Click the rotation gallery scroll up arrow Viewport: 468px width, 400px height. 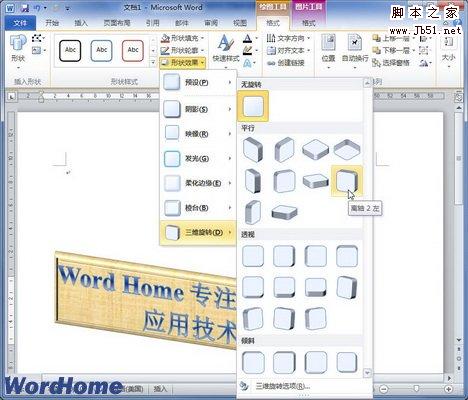[x=367, y=83]
